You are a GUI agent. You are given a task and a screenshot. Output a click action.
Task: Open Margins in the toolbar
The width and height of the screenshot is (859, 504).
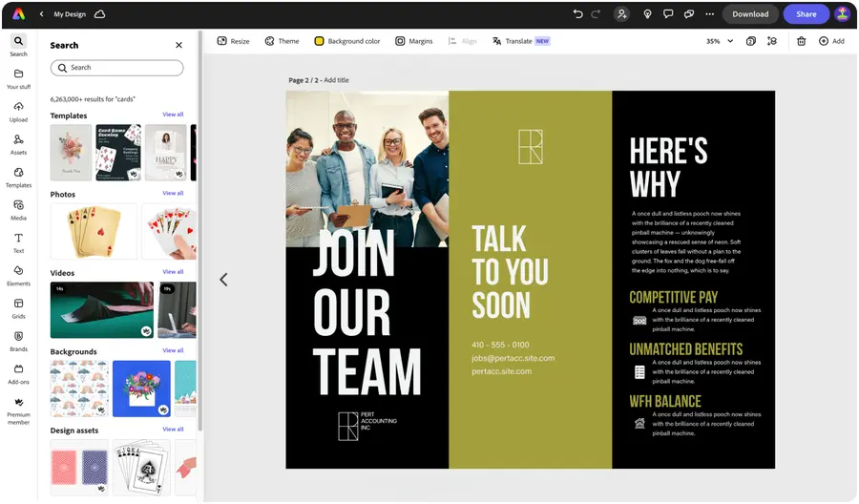[414, 41]
